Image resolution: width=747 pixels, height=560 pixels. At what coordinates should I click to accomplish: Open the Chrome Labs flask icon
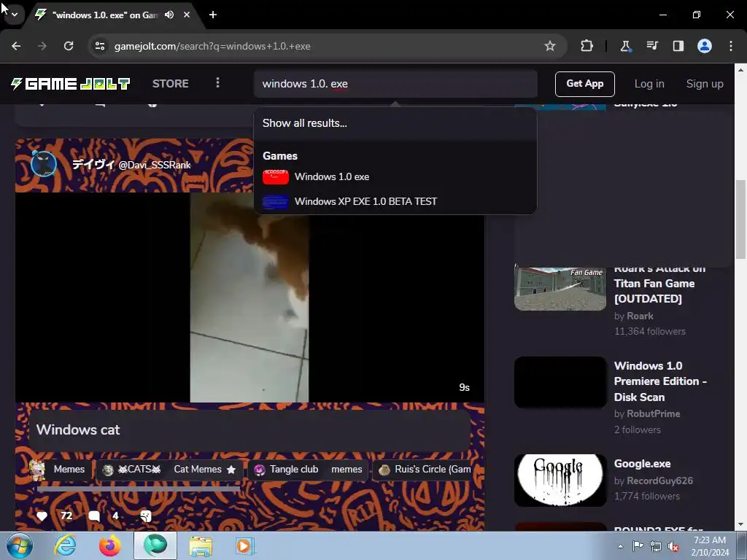click(x=625, y=46)
